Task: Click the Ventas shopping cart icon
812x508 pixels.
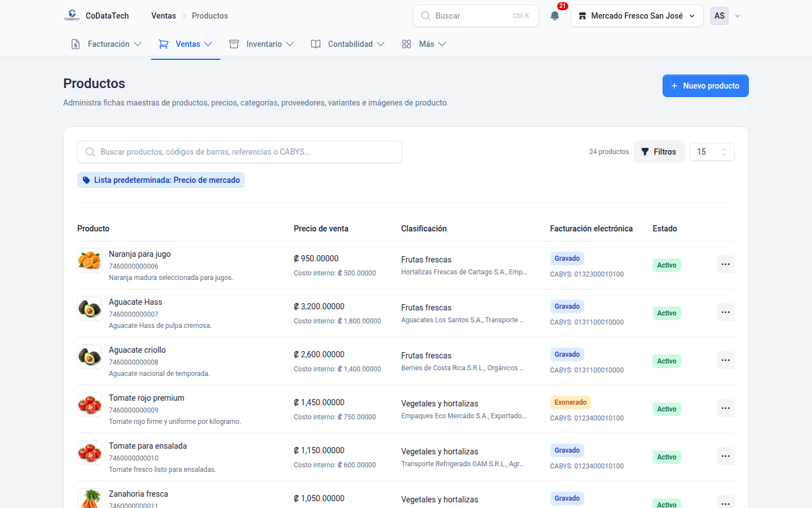Action: [164, 44]
